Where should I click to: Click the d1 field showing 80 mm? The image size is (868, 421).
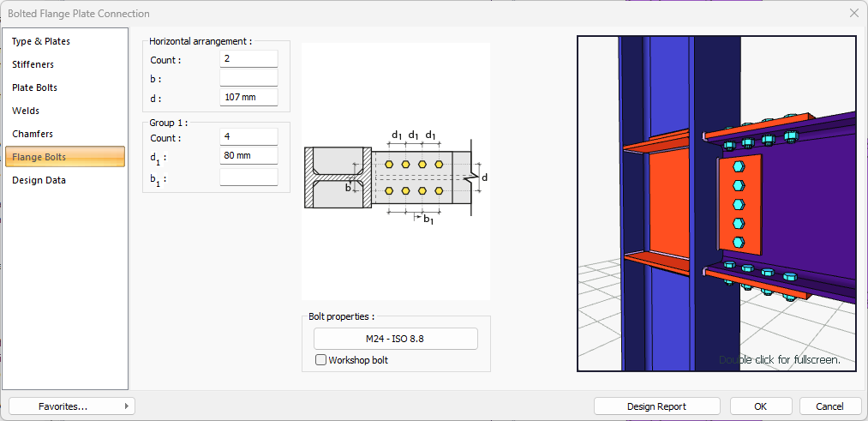[248, 156]
